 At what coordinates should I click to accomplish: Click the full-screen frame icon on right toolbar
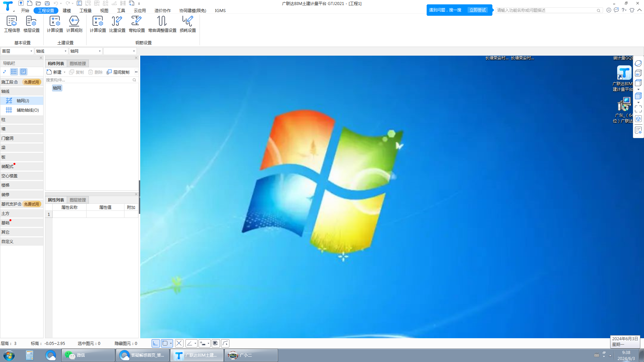click(638, 109)
